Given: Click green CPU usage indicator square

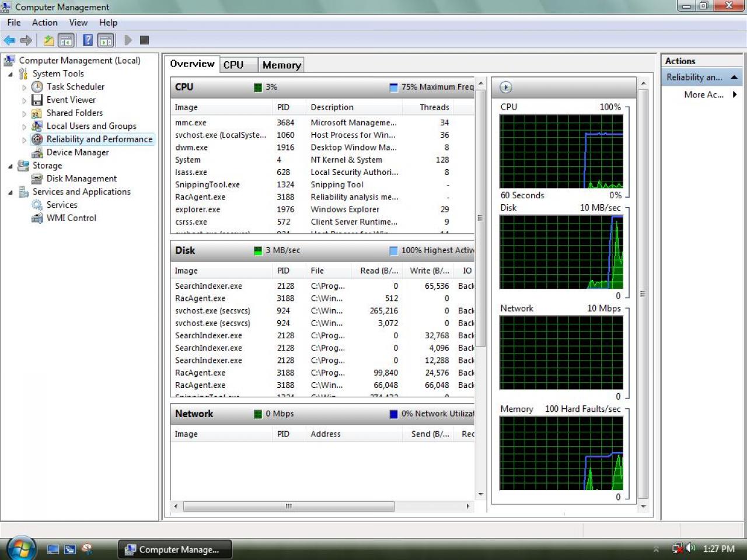Looking at the screenshot, I should 258,87.
